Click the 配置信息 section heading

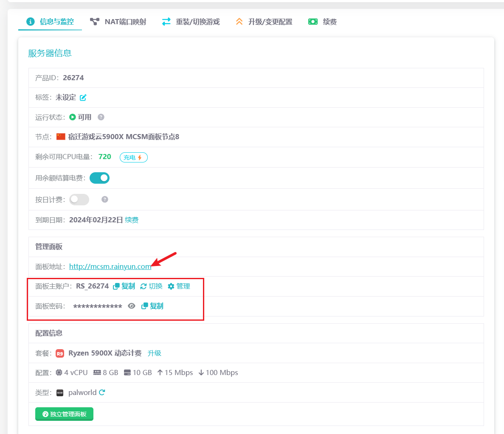point(49,333)
